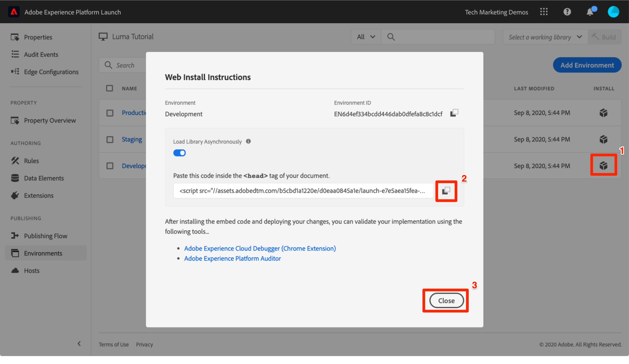Open install instructions for Staging environment

(x=603, y=139)
